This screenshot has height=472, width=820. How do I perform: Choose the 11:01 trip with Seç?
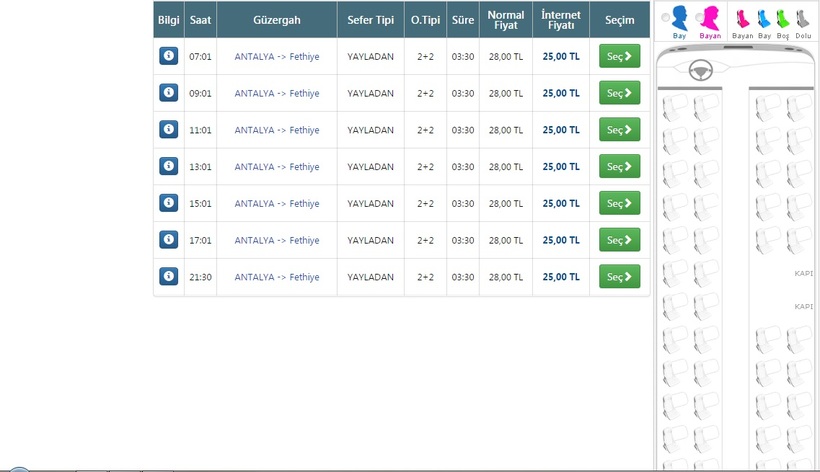pos(619,130)
